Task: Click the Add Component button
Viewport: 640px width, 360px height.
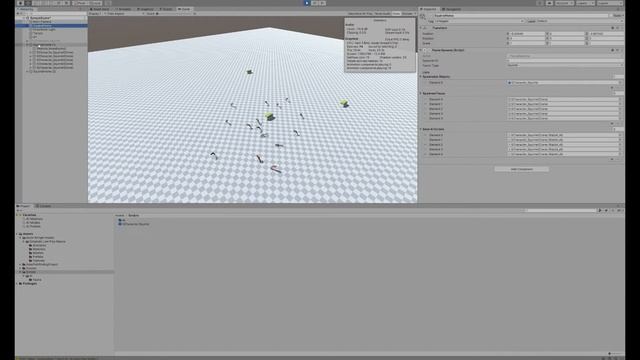Action: click(522, 169)
